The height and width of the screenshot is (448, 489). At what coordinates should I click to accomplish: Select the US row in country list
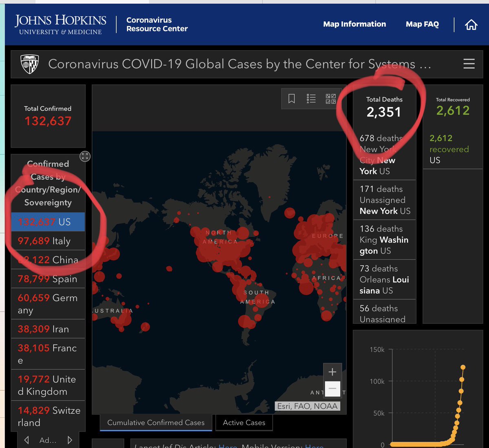coord(48,222)
